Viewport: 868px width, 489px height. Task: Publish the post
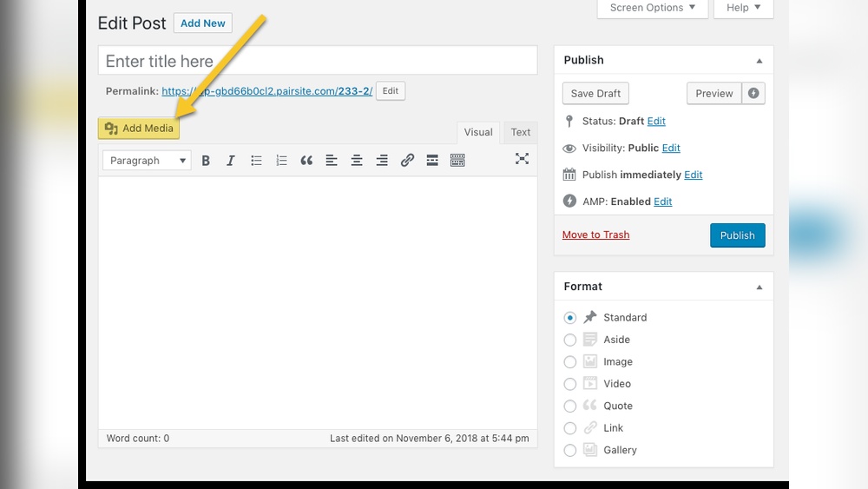[x=737, y=235]
